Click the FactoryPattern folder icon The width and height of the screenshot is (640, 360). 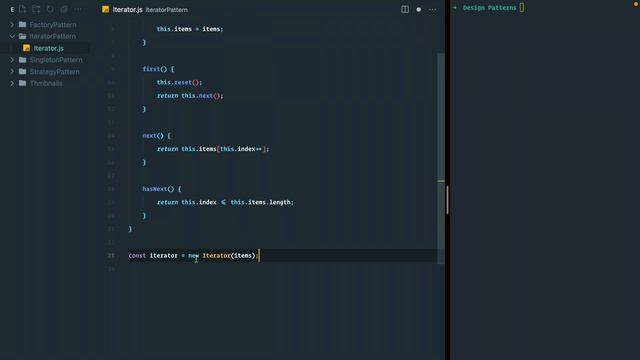[22, 24]
